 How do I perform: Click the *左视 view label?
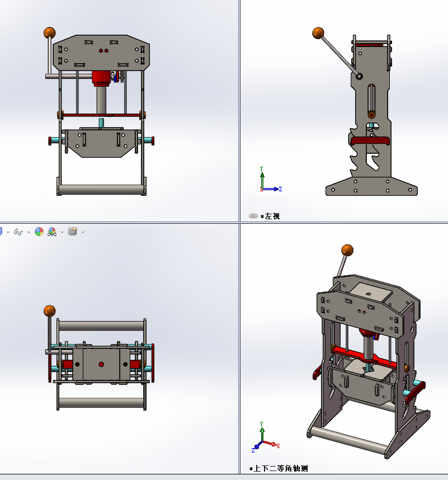coord(271,216)
